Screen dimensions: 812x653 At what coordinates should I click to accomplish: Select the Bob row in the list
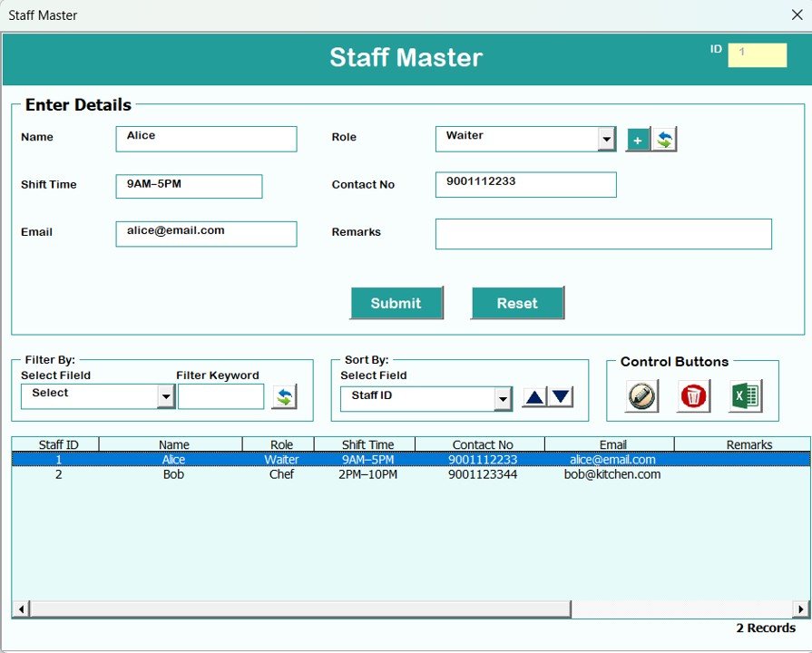point(411,474)
